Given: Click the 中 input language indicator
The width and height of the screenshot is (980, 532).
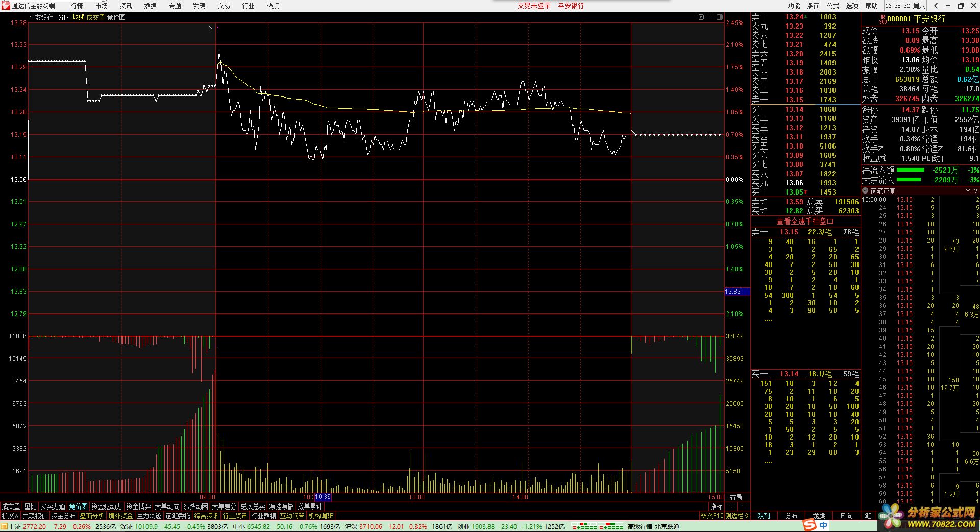Looking at the screenshot, I should coord(823,525).
